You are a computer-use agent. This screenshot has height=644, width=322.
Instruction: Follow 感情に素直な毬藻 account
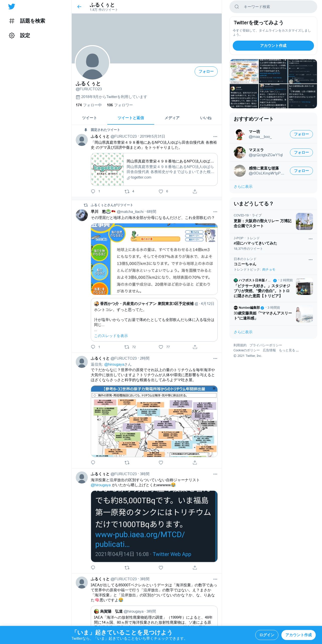(x=301, y=171)
